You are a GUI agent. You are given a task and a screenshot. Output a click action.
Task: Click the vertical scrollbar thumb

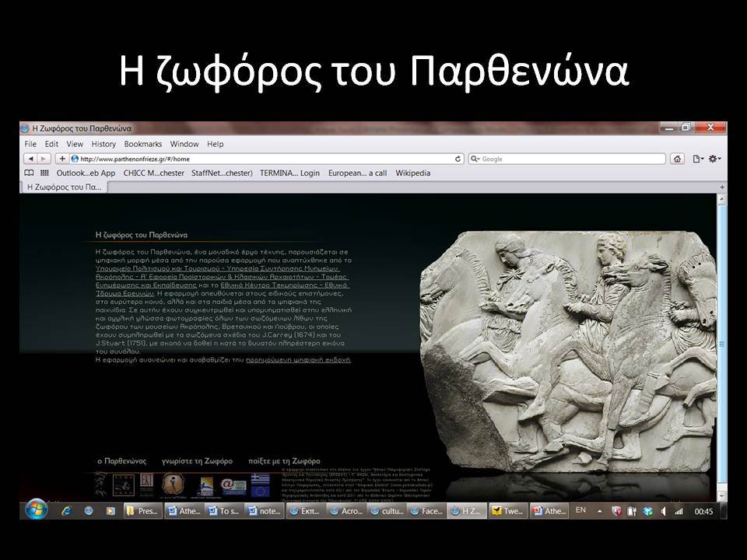click(722, 345)
